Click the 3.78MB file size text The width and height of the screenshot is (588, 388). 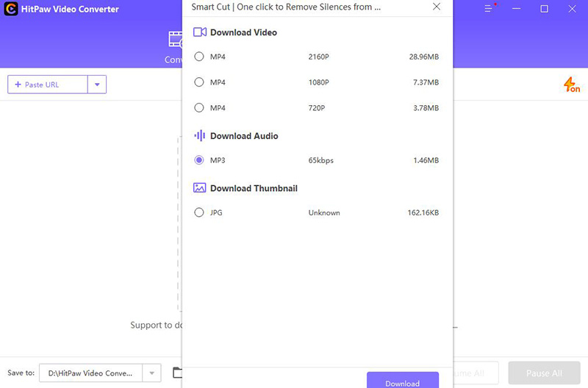(426, 108)
